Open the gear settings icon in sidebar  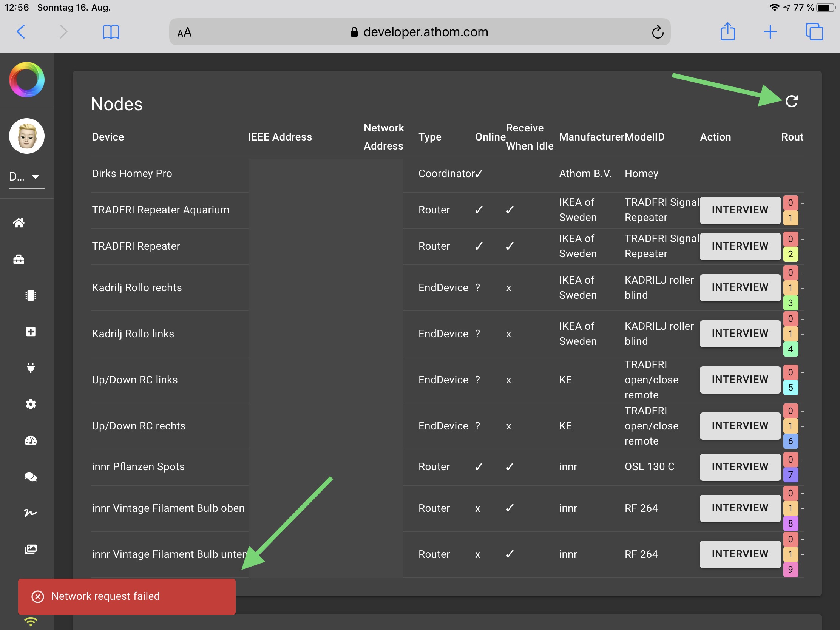coord(31,404)
